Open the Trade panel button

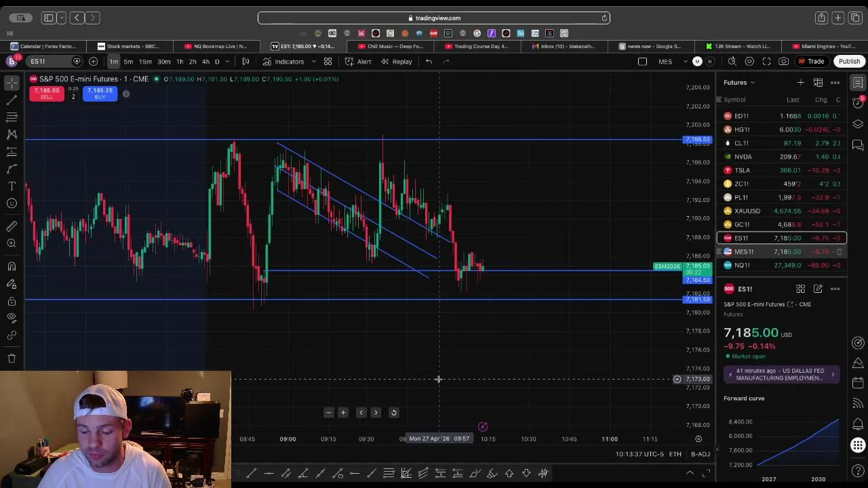click(811, 62)
